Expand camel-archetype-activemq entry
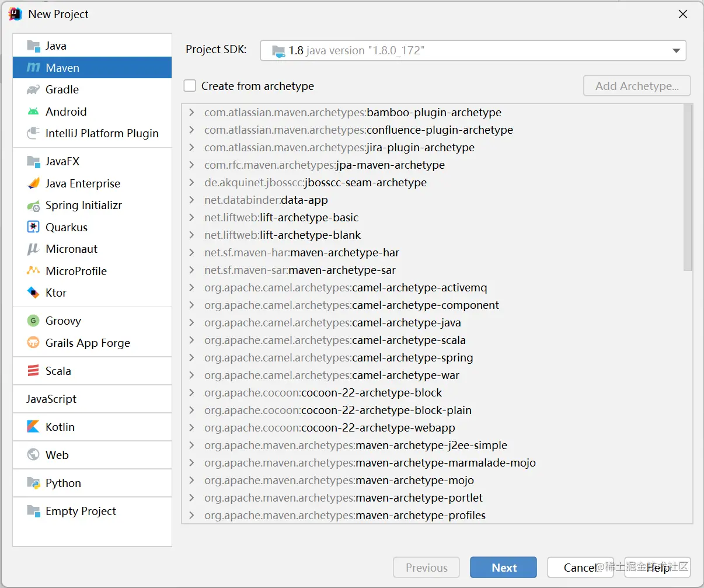 coord(191,287)
